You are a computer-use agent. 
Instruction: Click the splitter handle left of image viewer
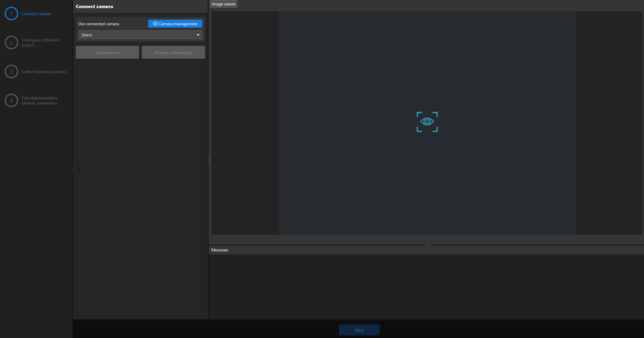(208, 160)
